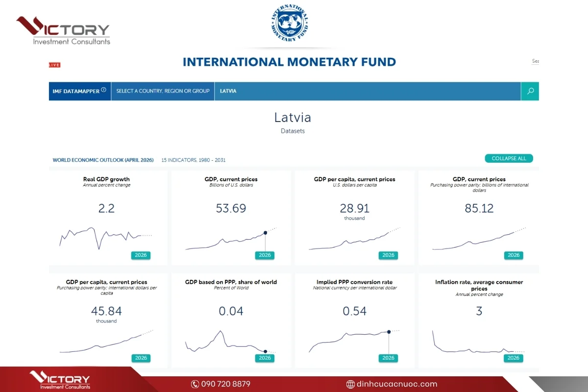The width and height of the screenshot is (588, 392).
Task: Click 2026 tag on share of world card
Action: click(x=265, y=358)
